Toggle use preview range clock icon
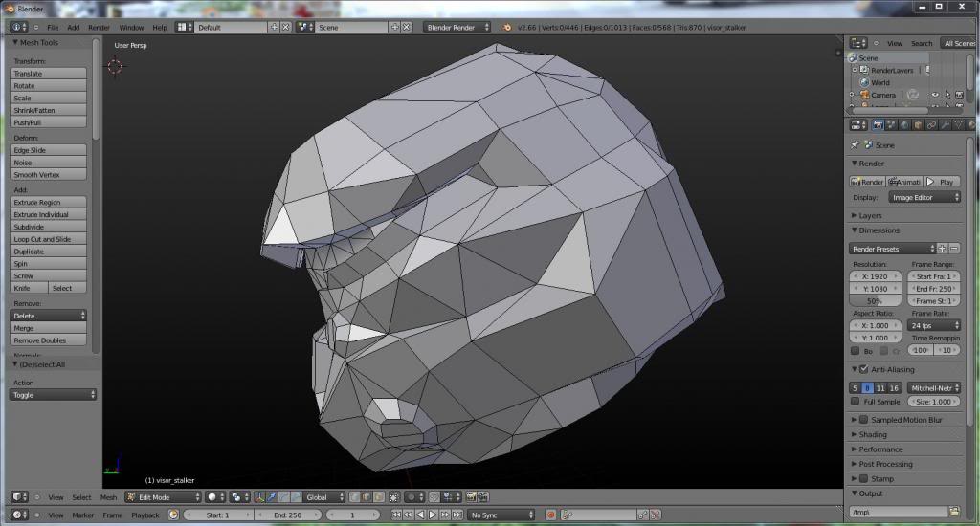The image size is (980, 526). tap(174, 515)
